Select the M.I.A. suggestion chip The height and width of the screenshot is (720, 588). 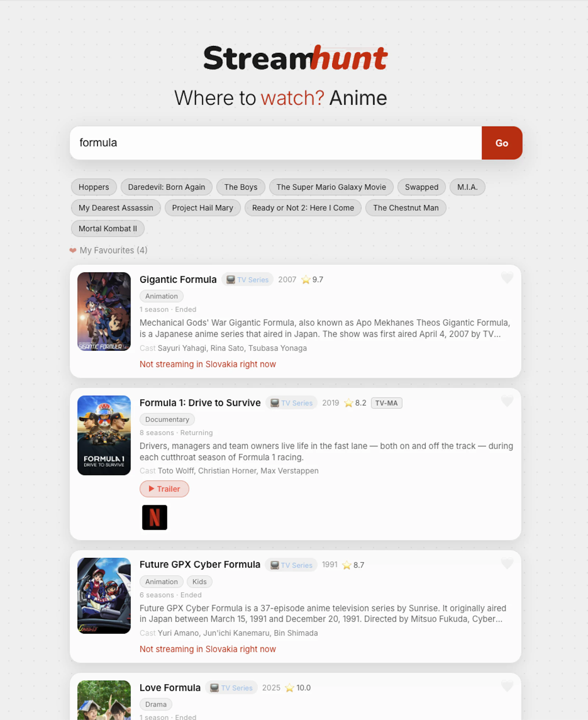tap(467, 187)
